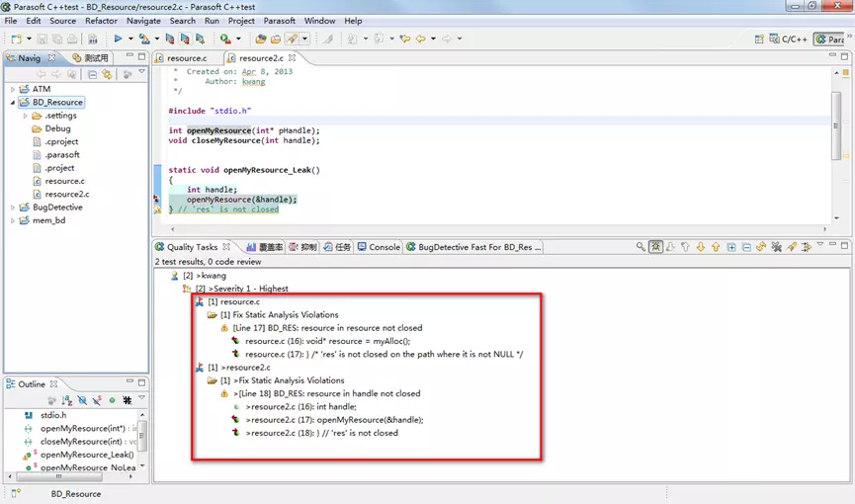This screenshot has width=855, height=504.
Task: Click the Test Using run button in toolbar
Action: [x=118, y=39]
